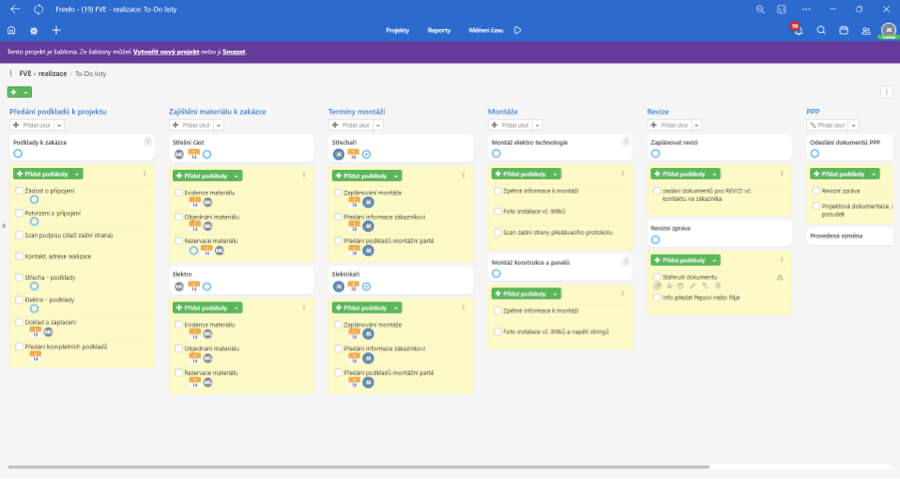Click status circle on Montáž konstrukce a panelů
900x479 pixels.
[496, 274]
